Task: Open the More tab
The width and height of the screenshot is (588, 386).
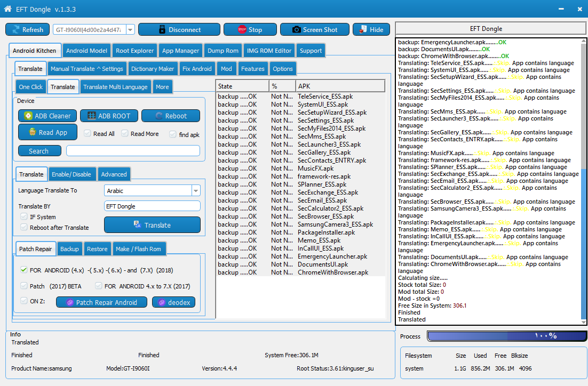Action: click(x=162, y=87)
